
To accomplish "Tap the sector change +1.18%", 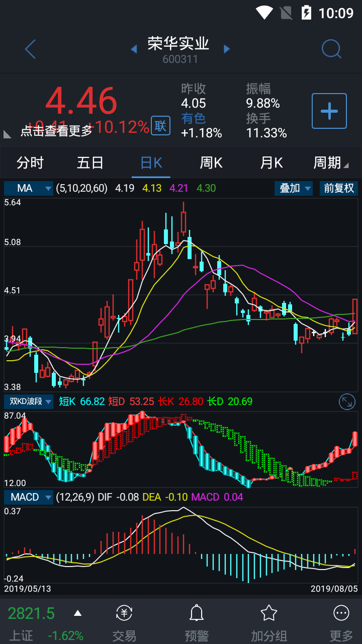I will click(202, 133).
